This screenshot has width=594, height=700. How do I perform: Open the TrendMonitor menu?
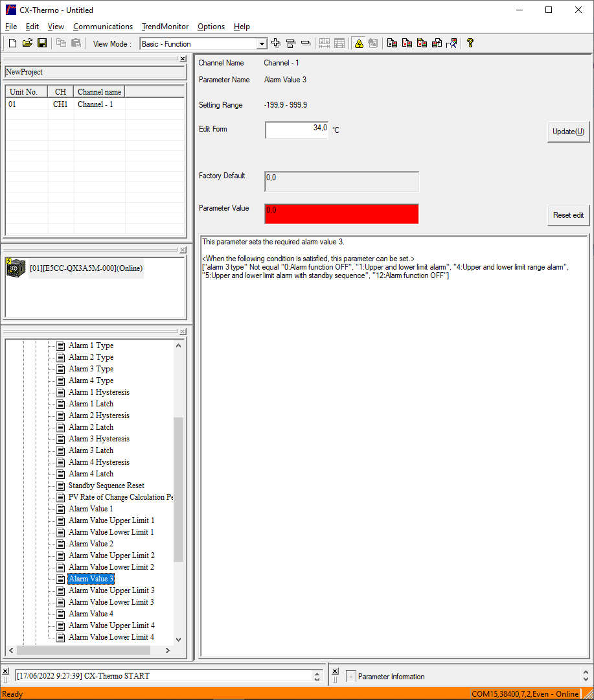pyautogui.click(x=165, y=27)
